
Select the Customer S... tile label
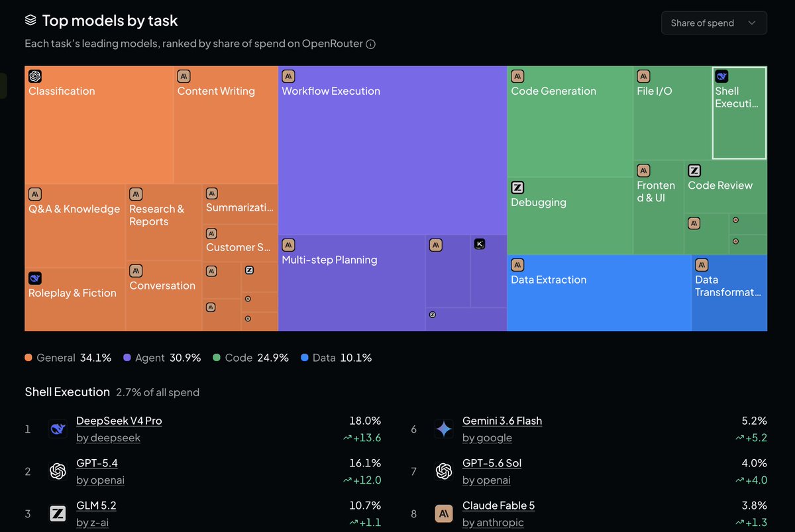(238, 247)
